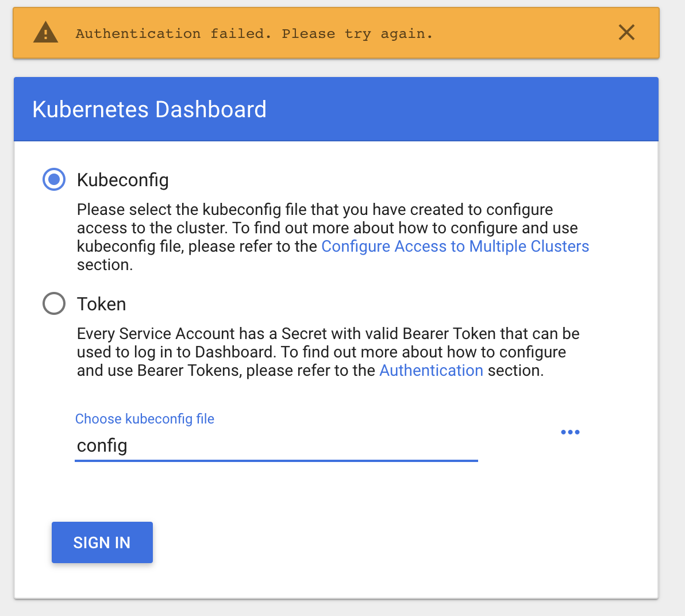This screenshot has width=685, height=616.
Task: Click the Choose kubeconfig file field
Action: point(276,445)
